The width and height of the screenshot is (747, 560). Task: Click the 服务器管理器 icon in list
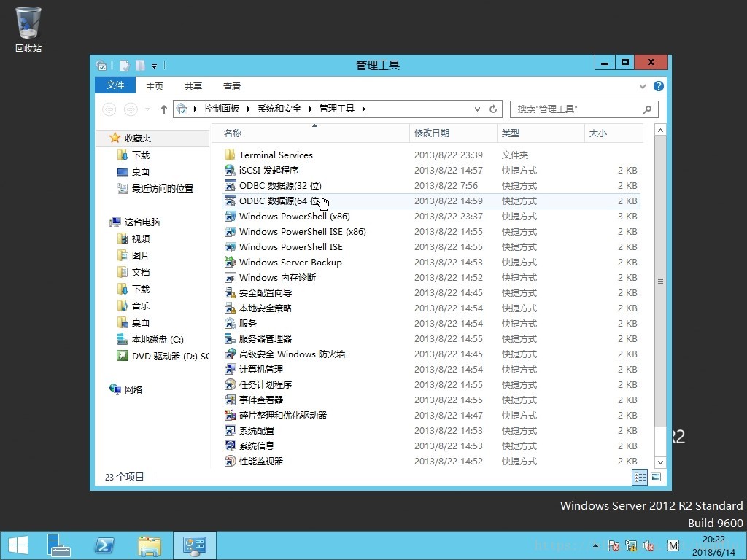pos(230,338)
